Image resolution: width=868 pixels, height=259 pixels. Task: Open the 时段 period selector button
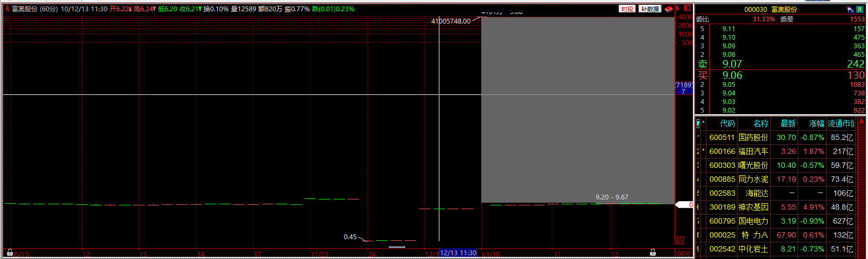tap(627, 9)
